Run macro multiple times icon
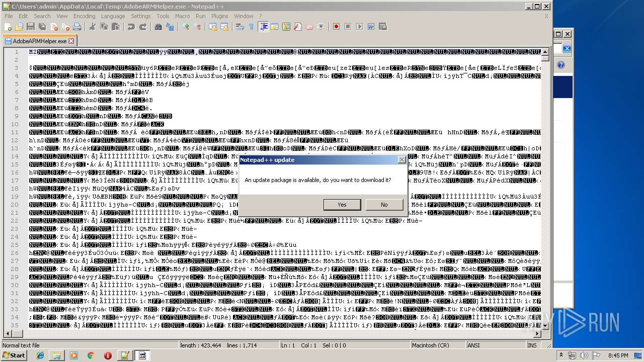This screenshot has height=362, width=644. [371, 27]
